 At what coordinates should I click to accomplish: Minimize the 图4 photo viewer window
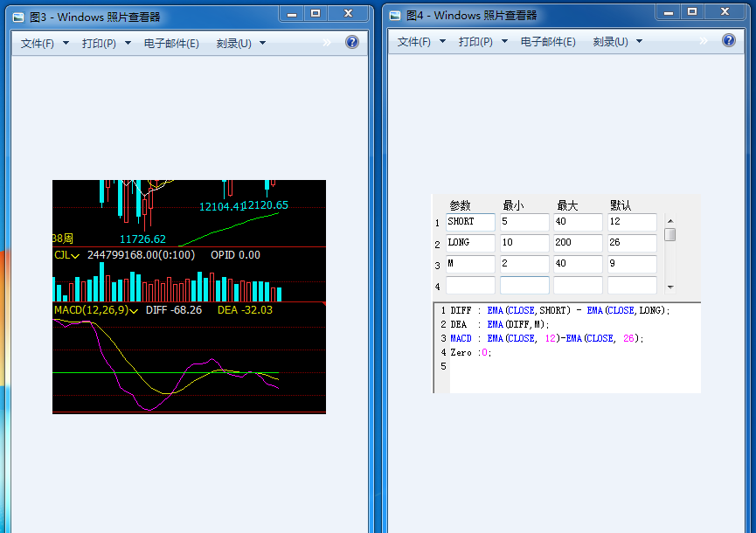pos(669,12)
